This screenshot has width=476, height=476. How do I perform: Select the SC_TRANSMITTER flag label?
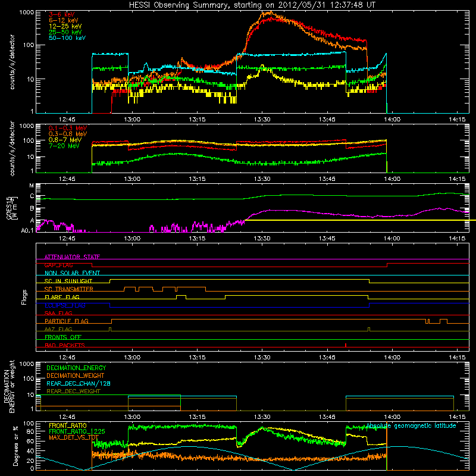tap(69, 289)
